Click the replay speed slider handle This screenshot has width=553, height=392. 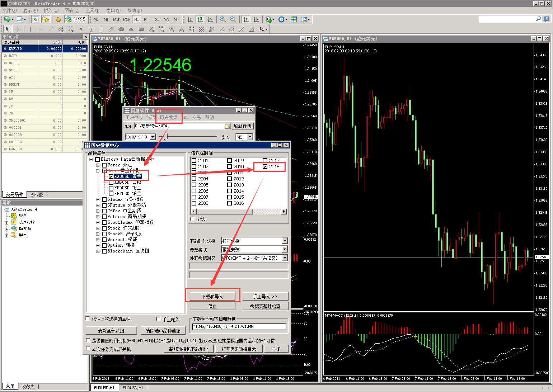pos(166,137)
